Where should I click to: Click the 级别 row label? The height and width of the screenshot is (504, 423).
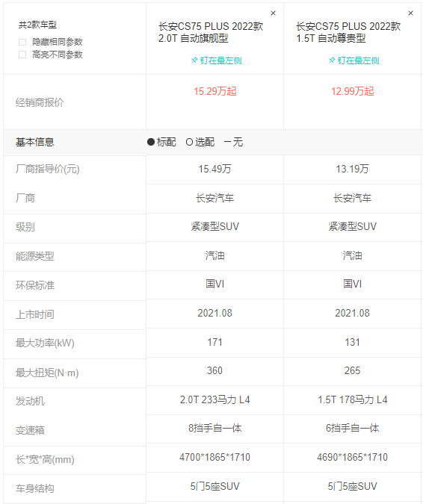(x=25, y=227)
